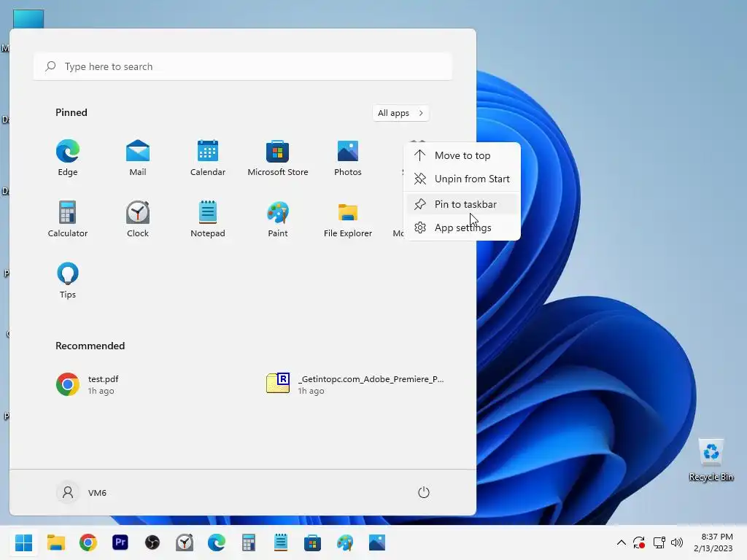This screenshot has width=747, height=560.
Task: Open File Explorer from the taskbar
Action: (55, 542)
